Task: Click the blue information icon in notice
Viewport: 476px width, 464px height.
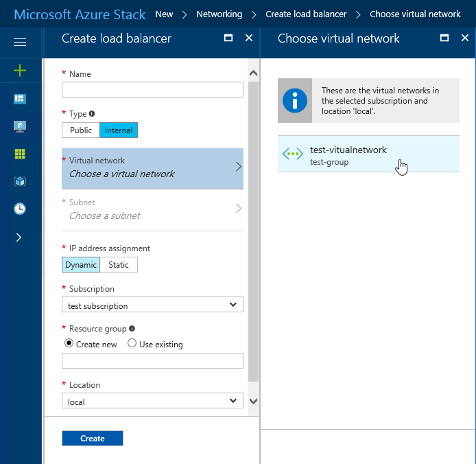Action: (x=294, y=101)
